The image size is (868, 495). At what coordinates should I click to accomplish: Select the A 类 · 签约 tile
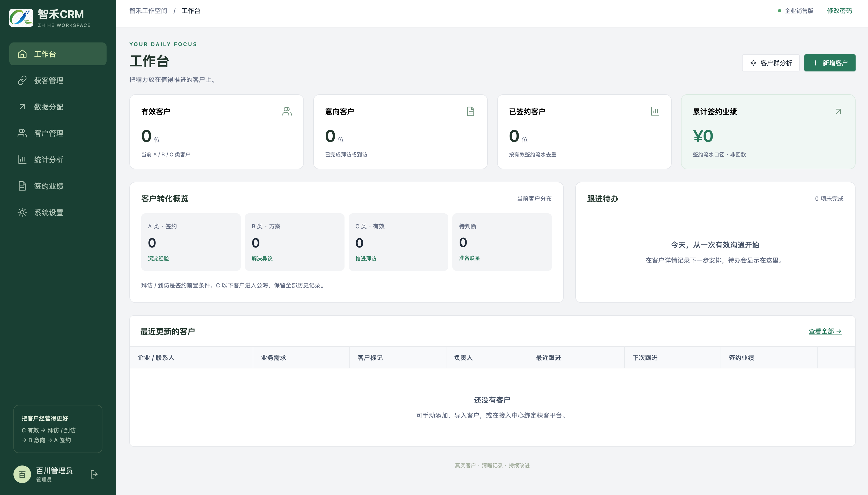(x=191, y=242)
